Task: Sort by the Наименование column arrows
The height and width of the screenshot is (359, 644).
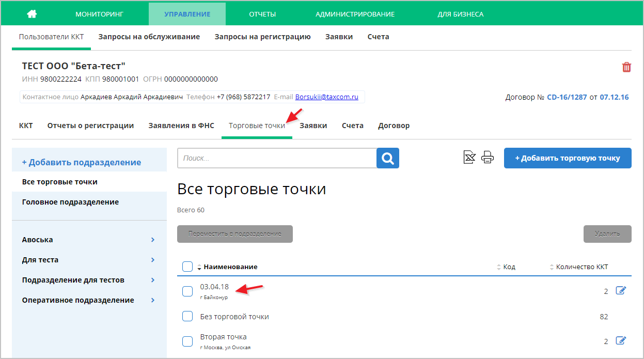Action: [x=199, y=267]
